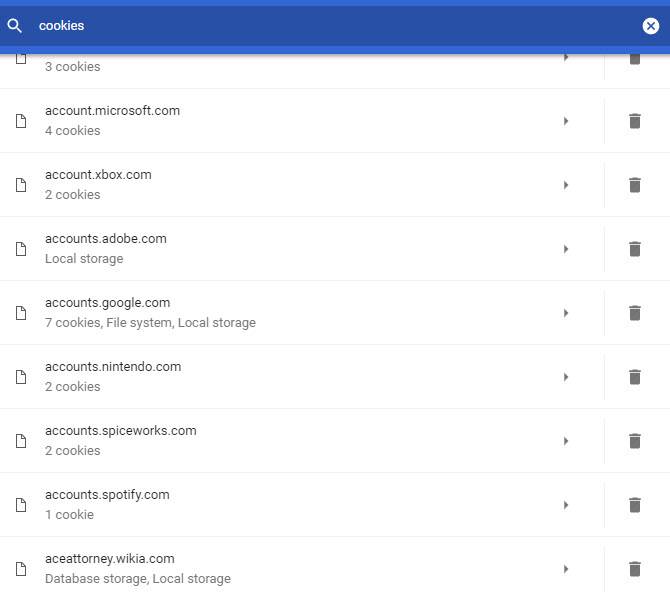
Task: Click file icon beside account.microsoft.com
Action: (x=21, y=121)
